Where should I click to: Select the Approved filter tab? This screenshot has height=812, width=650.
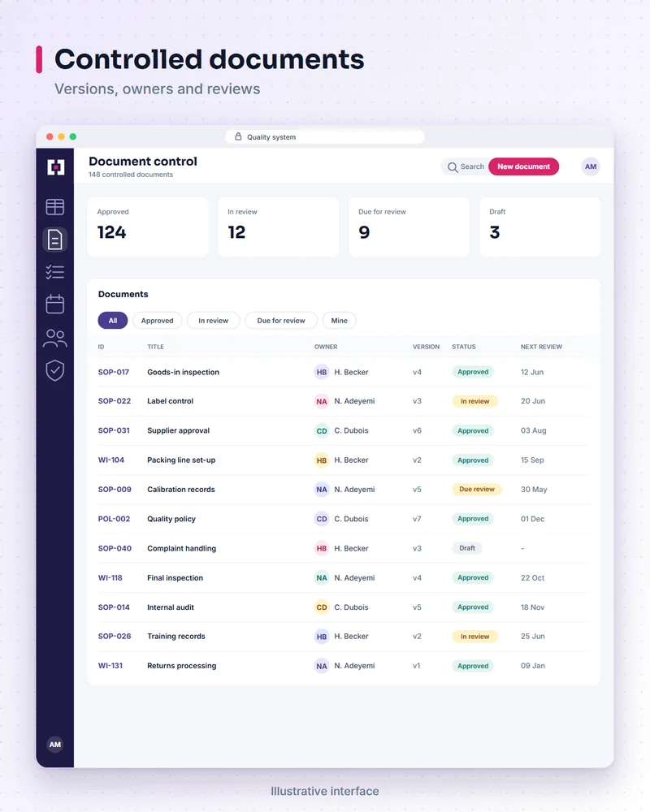pos(157,321)
